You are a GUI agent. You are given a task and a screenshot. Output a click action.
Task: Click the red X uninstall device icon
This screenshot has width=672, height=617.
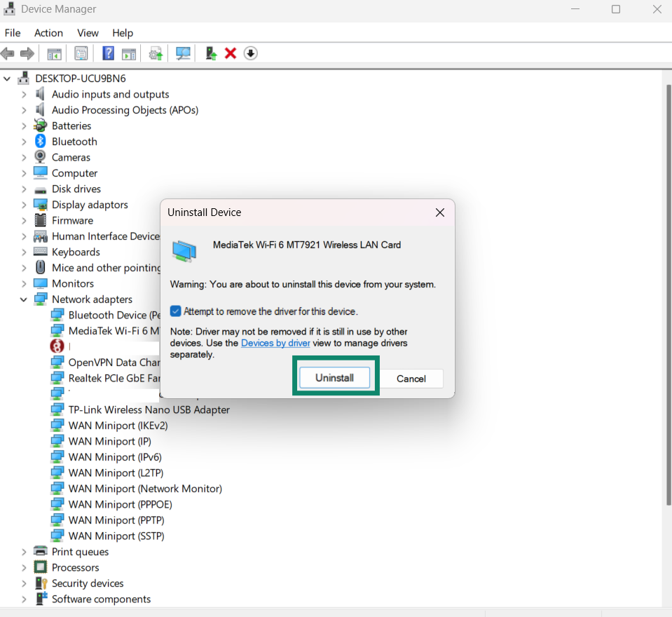(231, 53)
